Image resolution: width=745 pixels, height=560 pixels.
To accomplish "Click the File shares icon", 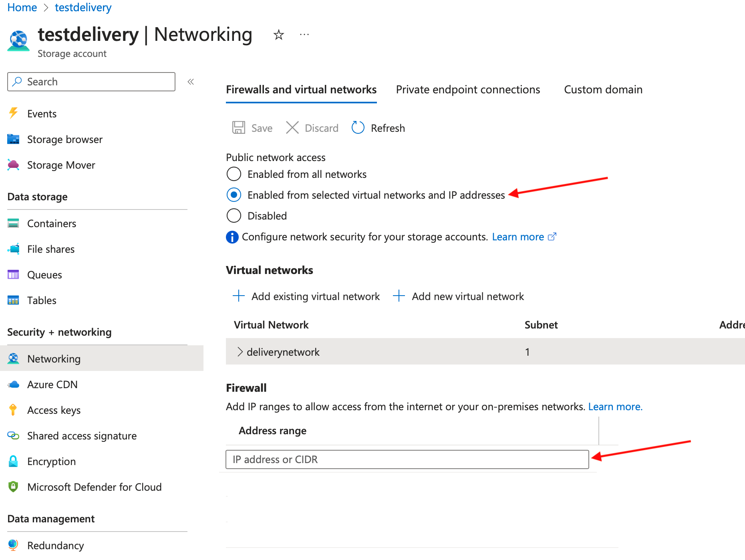I will click(x=13, y=249).
